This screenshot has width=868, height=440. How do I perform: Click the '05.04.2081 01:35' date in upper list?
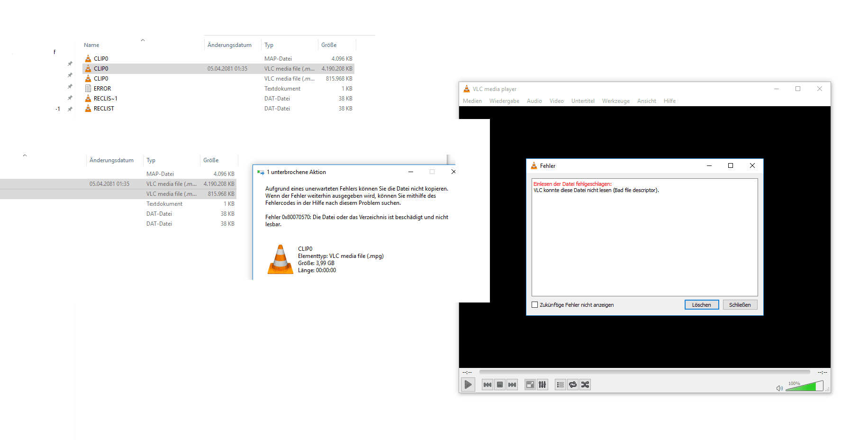[x=227, y=69]
